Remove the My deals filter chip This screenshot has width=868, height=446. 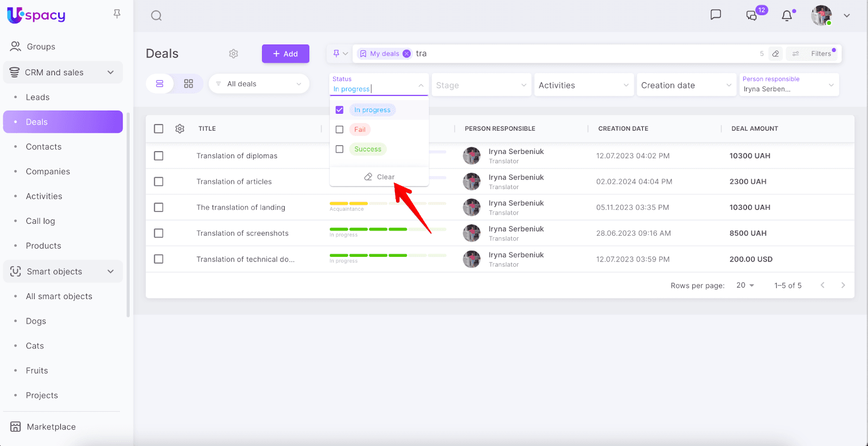coord(407,54)
